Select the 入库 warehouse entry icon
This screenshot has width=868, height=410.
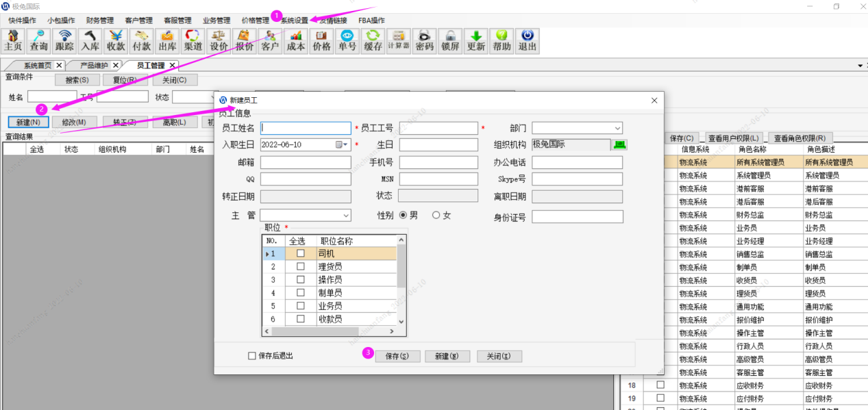(89, 41)
